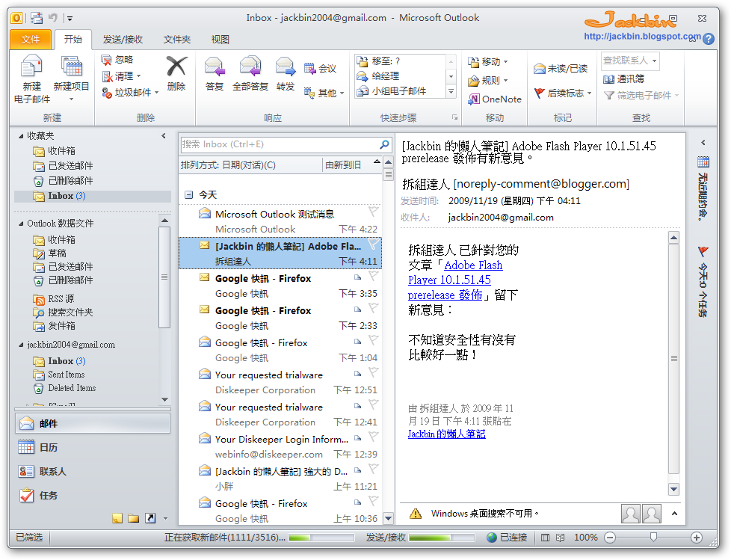Viewport: 731px width, 560px height.
Task: Collapse the Outlook 数据文件 tree
Action: 21,224
